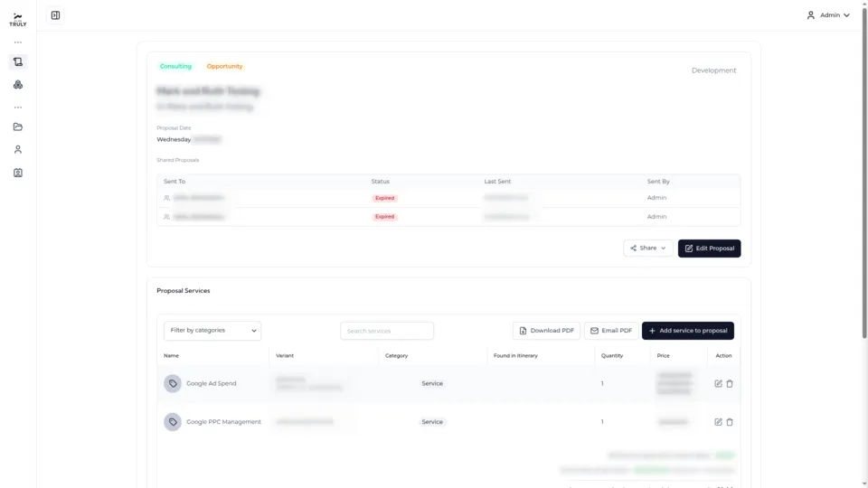The image size is (868, 488).
Task: Click the Category column header
Action: point(396,356)
